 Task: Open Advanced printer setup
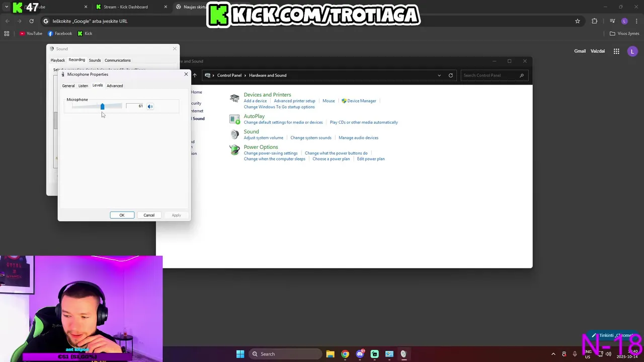(294, 101)
